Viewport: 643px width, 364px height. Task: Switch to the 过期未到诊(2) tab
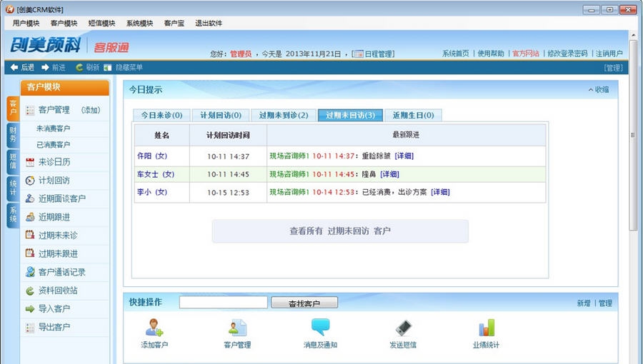284,116
